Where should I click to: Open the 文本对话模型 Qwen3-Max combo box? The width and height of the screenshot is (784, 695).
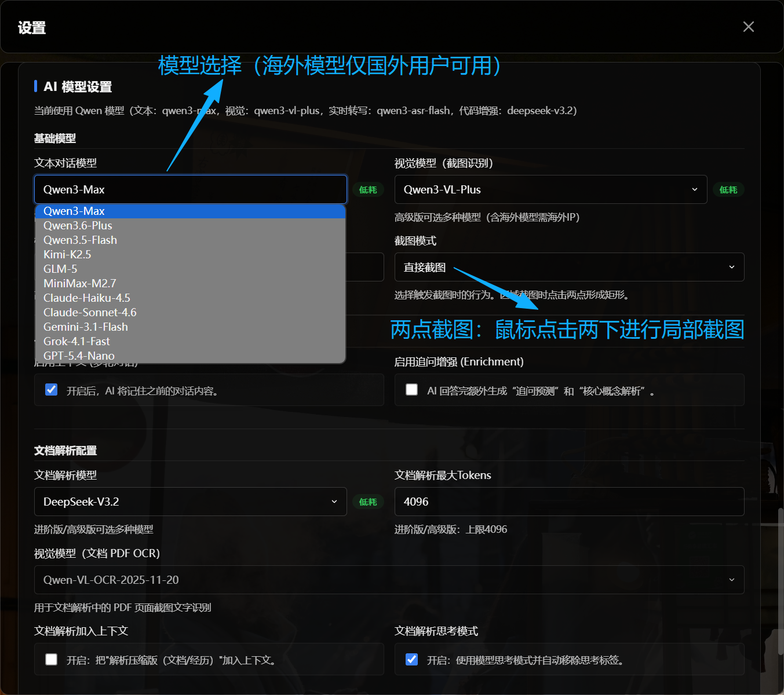coord(191,189)
